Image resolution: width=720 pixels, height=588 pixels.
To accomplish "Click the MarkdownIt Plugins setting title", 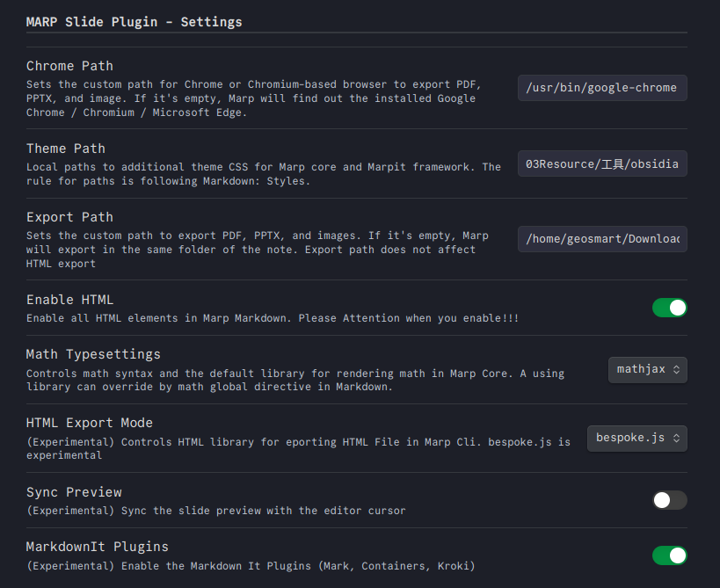I will click(97, 547).
